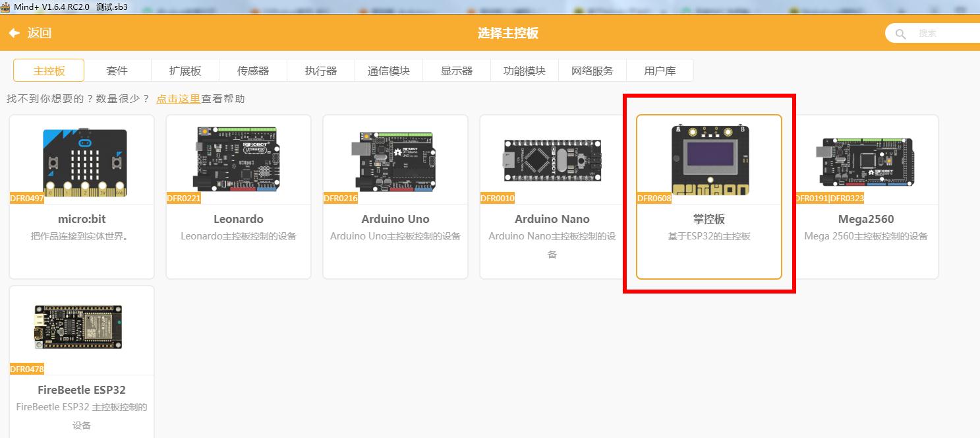Open the 功能模块 tab
Viewport: 980px width, 438px height.
(525, 71)
